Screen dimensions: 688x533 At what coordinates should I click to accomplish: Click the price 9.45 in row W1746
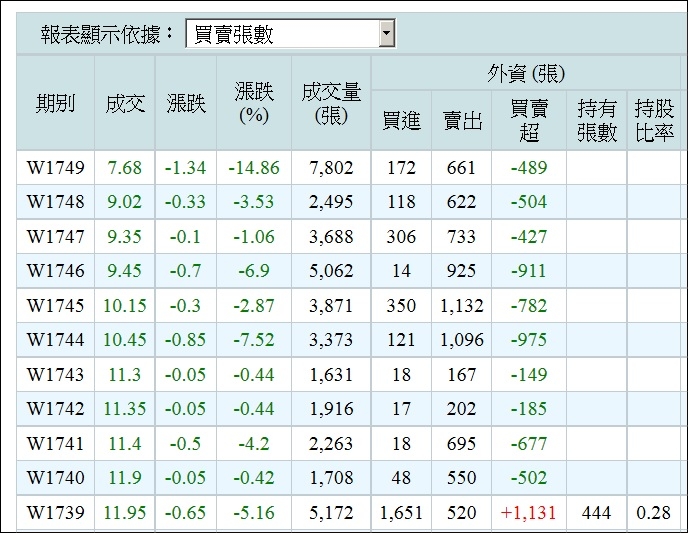[125, 271]
